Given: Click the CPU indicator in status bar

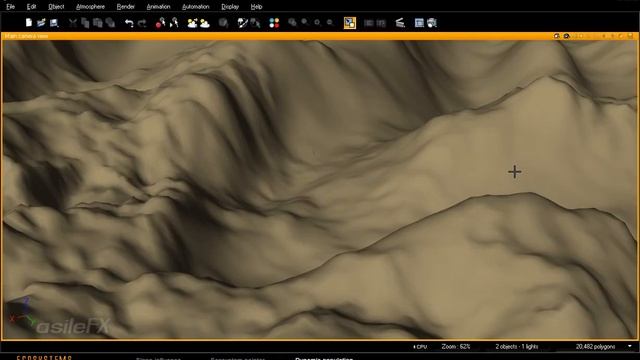Looking at the screenshot, I should 420,347.
